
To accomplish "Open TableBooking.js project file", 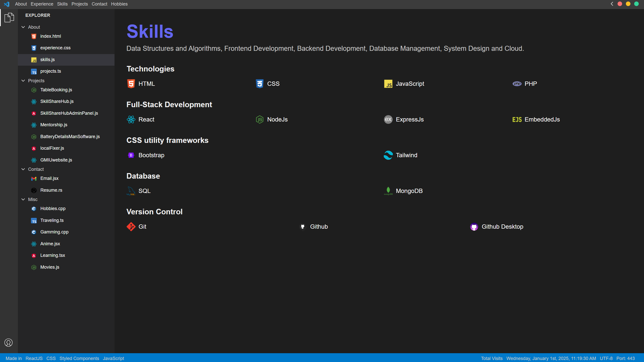I will [66, 90].
